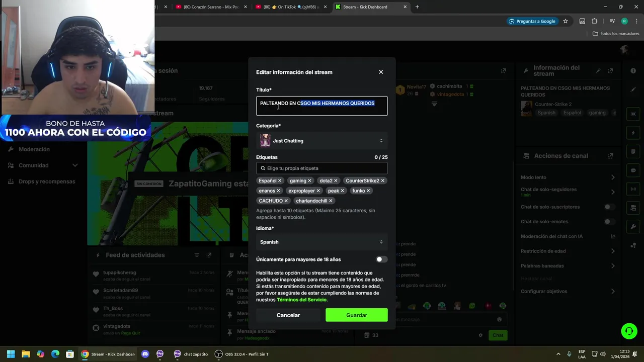
Task: Edit the stream Título text field
Action: [322, 106]
